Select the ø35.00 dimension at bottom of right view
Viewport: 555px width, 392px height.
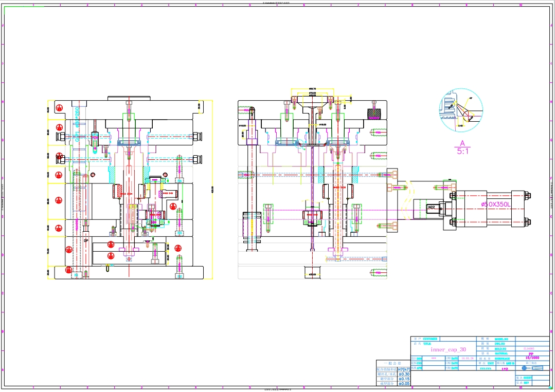[x=312, y=274]
